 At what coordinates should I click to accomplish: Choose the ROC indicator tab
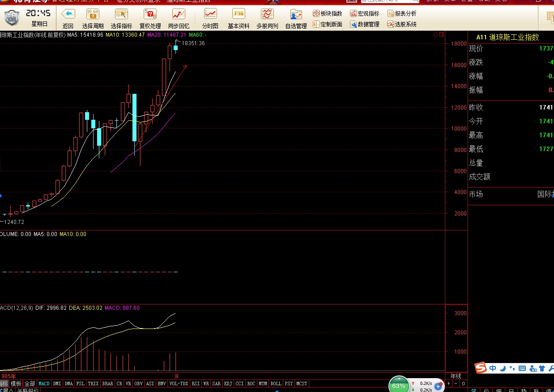(251, 384)
